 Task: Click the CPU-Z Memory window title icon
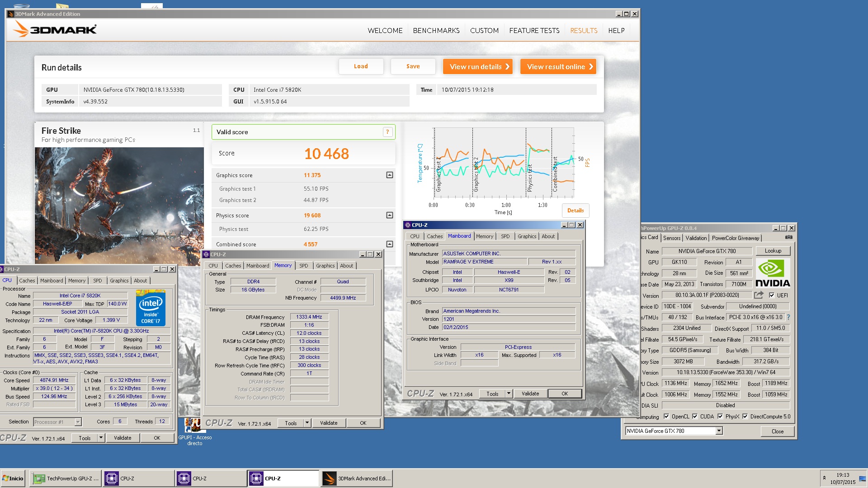(x=206, y=254)
